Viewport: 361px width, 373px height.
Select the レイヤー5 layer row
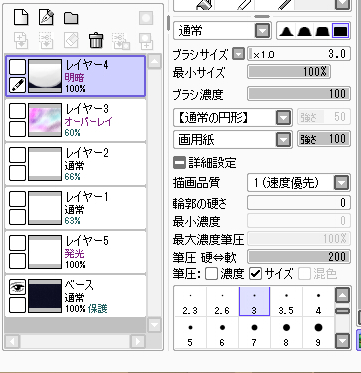(x=76, y=252)
